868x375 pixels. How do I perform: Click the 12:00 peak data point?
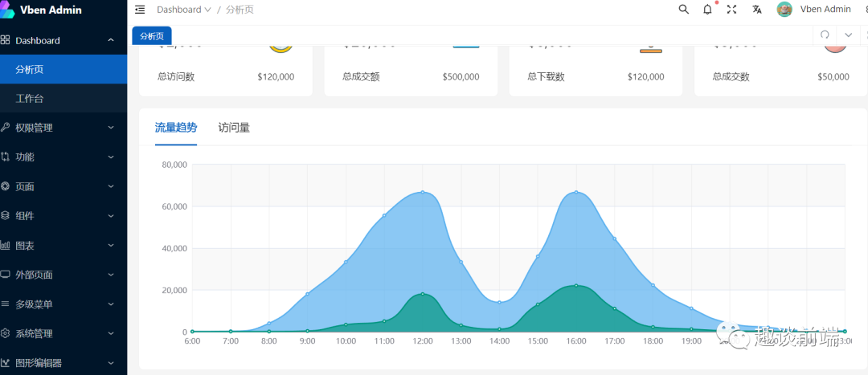423,192
